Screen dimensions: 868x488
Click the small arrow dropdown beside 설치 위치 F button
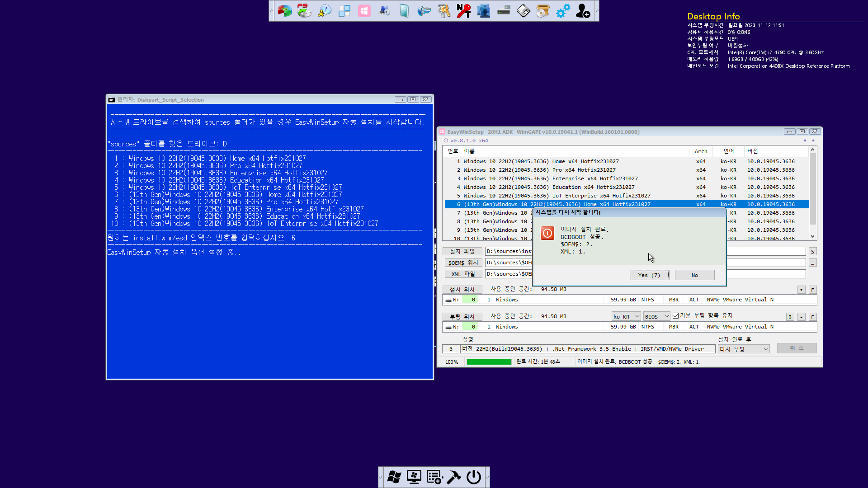click(801, 290)
